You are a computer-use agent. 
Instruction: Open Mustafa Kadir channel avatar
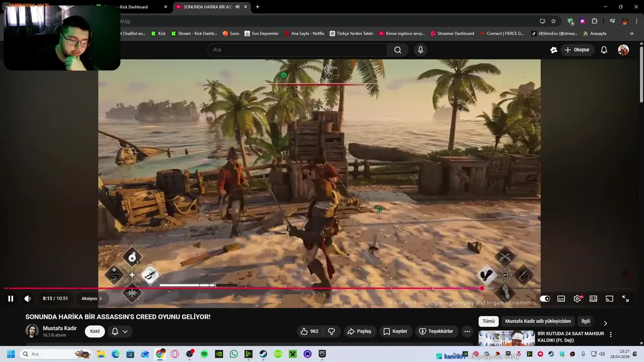click(32, 331)
